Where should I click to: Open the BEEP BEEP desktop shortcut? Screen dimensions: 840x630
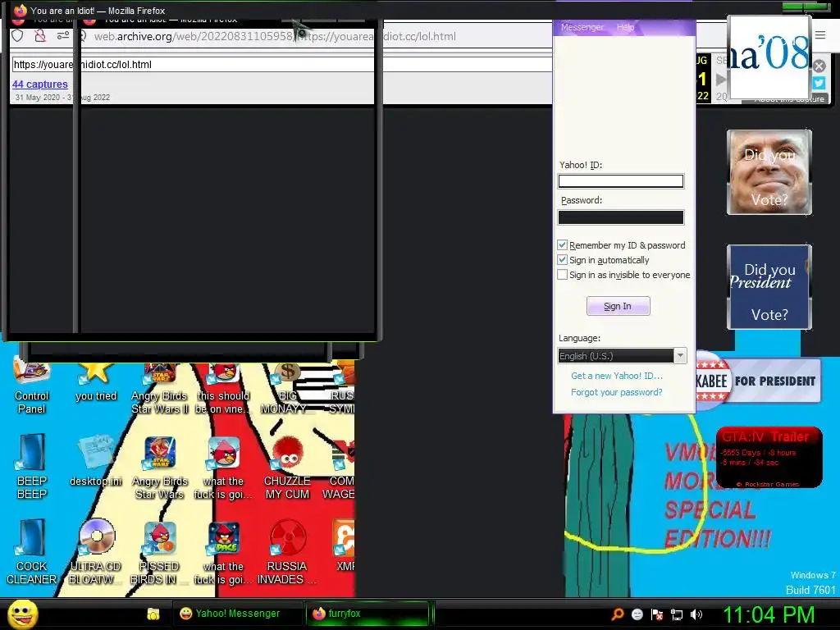(x=32, y=467)
